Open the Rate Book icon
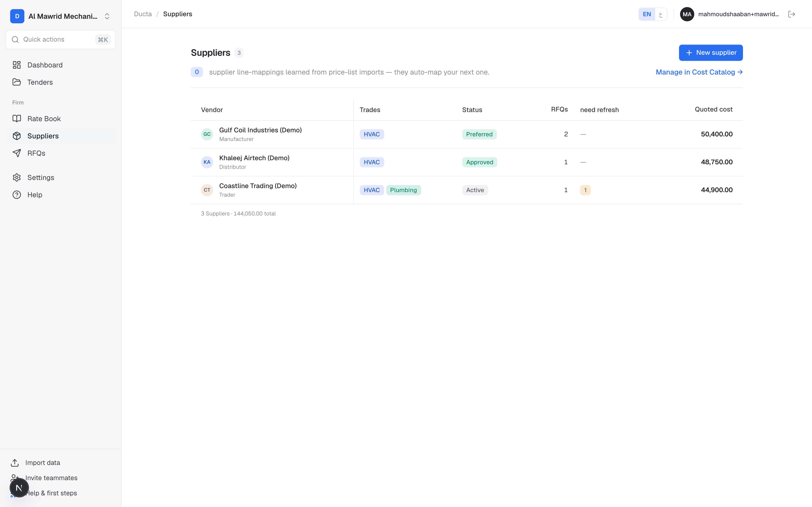 pos(16,119)
